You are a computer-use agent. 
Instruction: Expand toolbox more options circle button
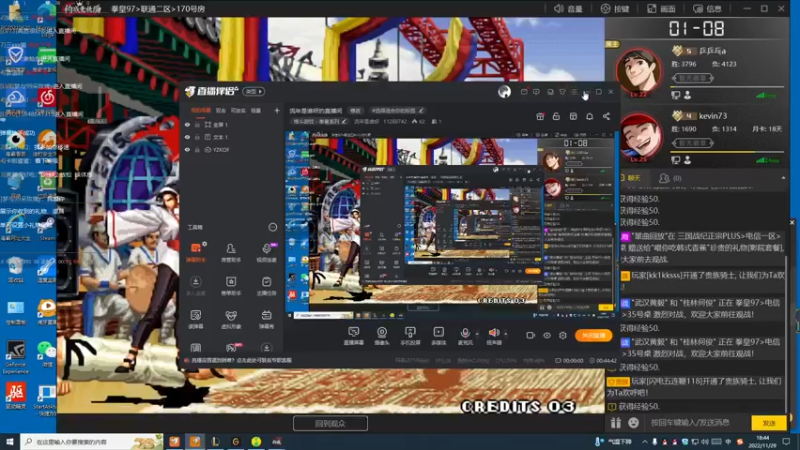(x=273, y=227)
